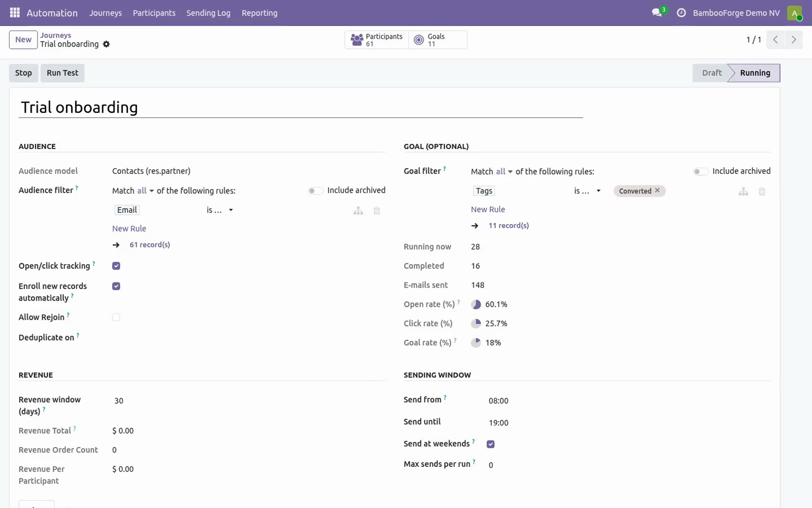Open the Sending Log menu
812x508 pixels.
tap(208, 13)
